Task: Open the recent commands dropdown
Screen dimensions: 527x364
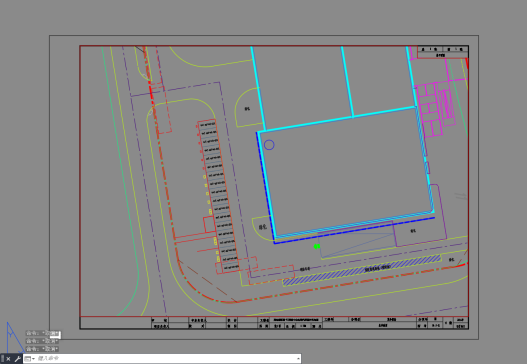Action: 30,359
